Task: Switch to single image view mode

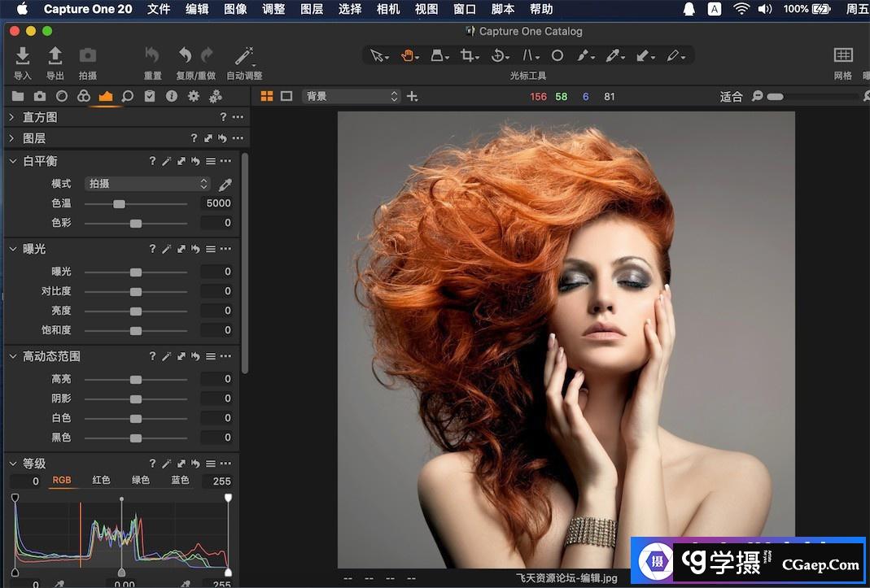Action: (x=286, y=96)
